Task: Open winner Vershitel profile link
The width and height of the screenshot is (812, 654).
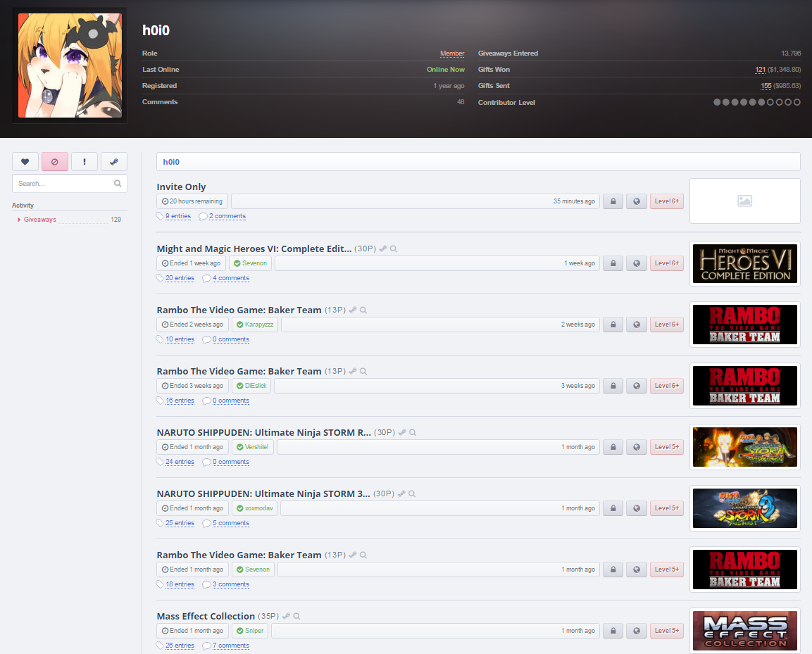Action: [257, 447]
